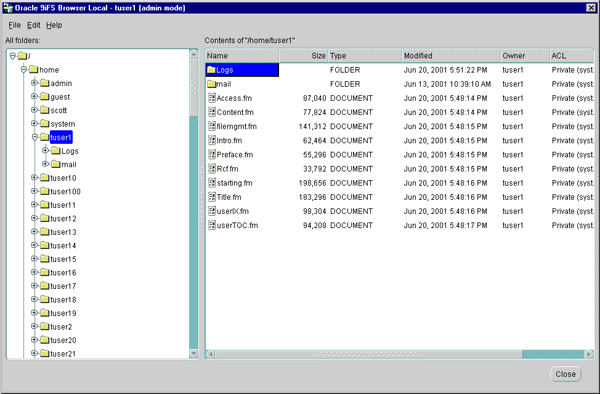This screenshot has width=600, height=394.
Task: Collapse the home folder node
Action: 24,70
